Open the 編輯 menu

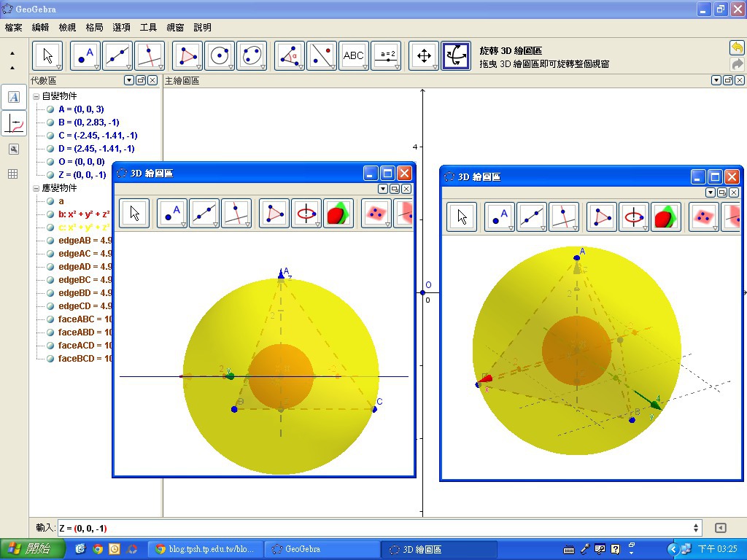pos(41,28)
